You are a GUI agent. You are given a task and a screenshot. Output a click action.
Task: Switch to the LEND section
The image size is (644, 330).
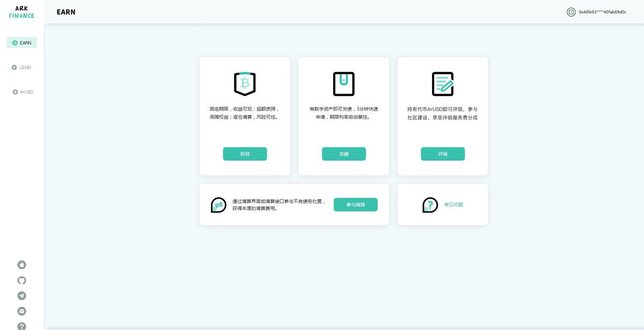click(21, 67)
